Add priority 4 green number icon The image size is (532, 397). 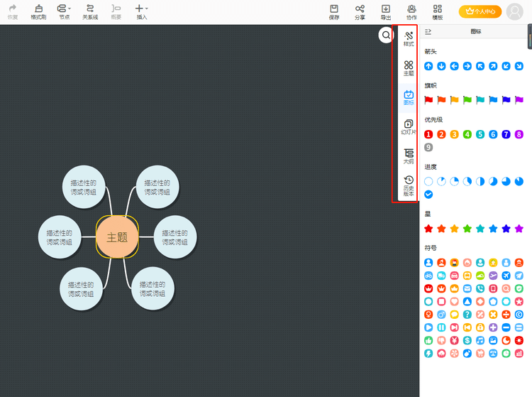tap(467, 134)
